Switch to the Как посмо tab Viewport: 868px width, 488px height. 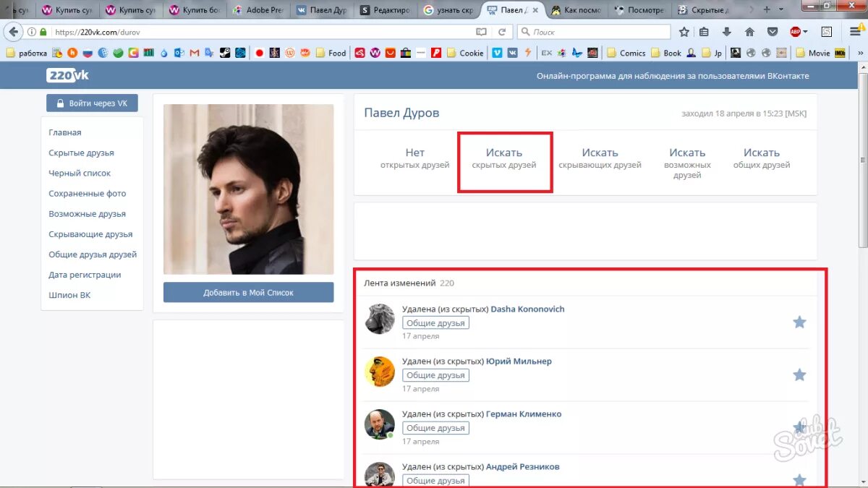(x=577, y=10)
